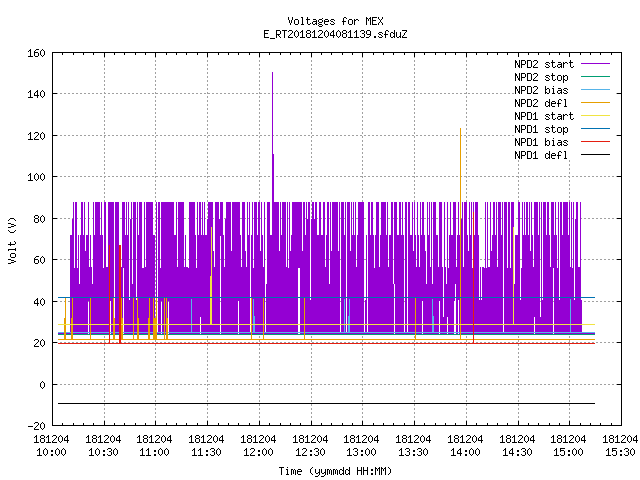Click the purple line sample for NPD2 start
The height and width of the screenshot is (480, 640).
[x=595, y=64]
